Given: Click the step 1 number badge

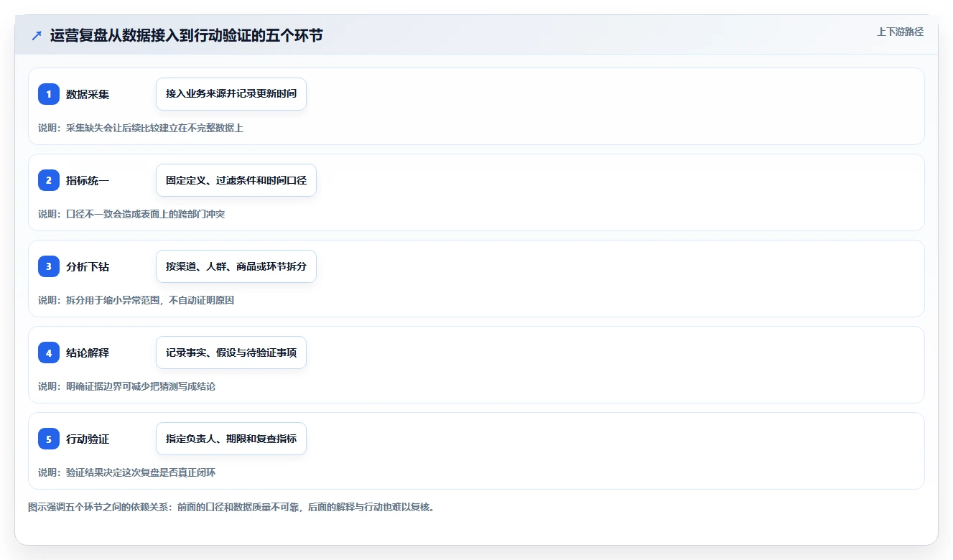Looking at the screenshot, I should [x=49, y=94].
